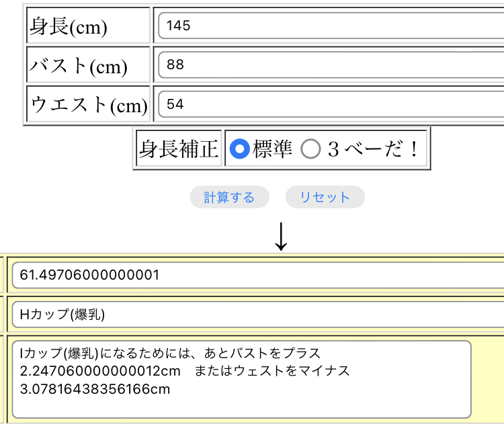504x424 pixels.
Task: Click the ウエスト(cm) label cell
Action: click(x=88, y=105)
